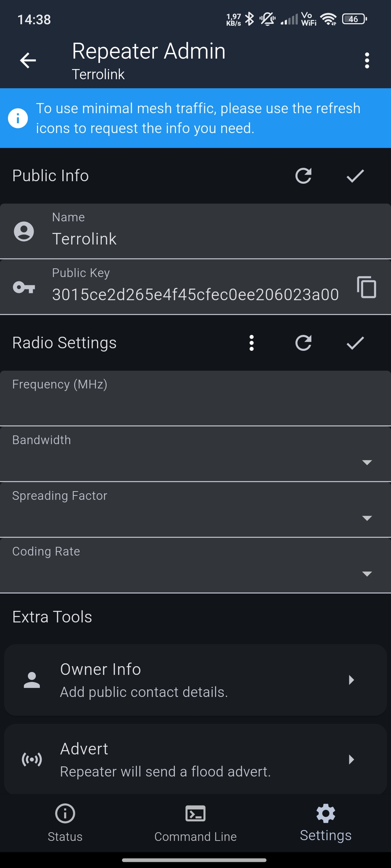
Task: Tap the info icon in the blue banner
Action: [18, 118]
